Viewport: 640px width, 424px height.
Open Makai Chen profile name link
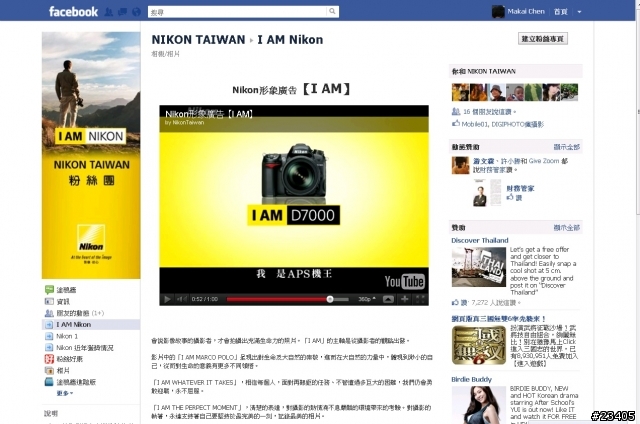[526, 11]
